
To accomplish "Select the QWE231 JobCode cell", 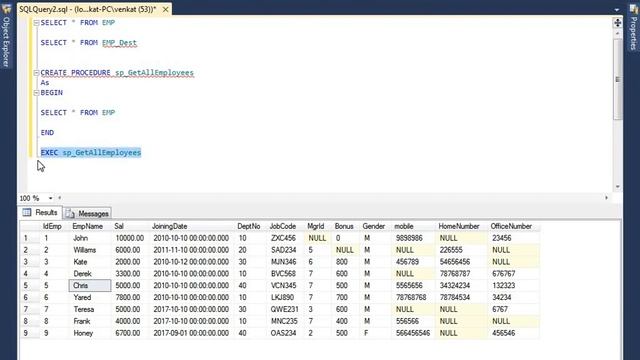I will (285, 309).
